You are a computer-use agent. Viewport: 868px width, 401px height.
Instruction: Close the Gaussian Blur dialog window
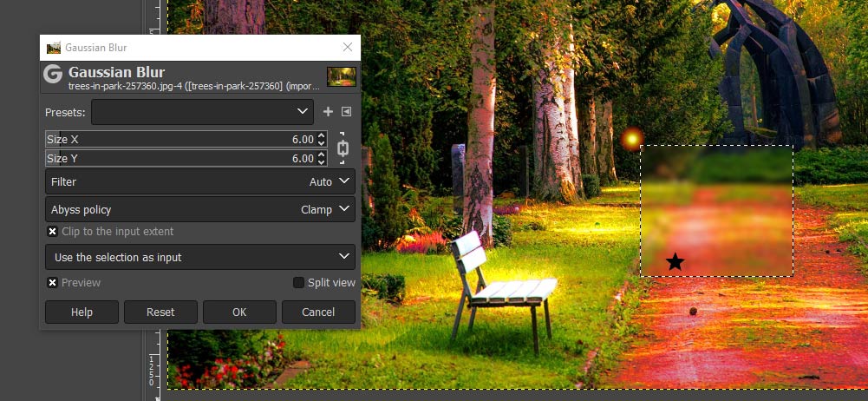pos(348,47)
